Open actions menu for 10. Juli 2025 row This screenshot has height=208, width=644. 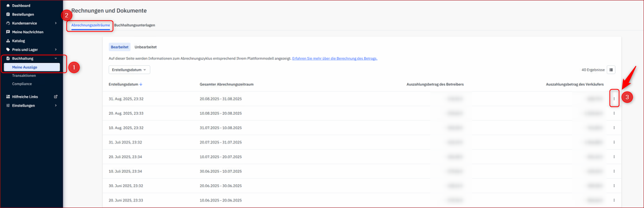point(614,171)
